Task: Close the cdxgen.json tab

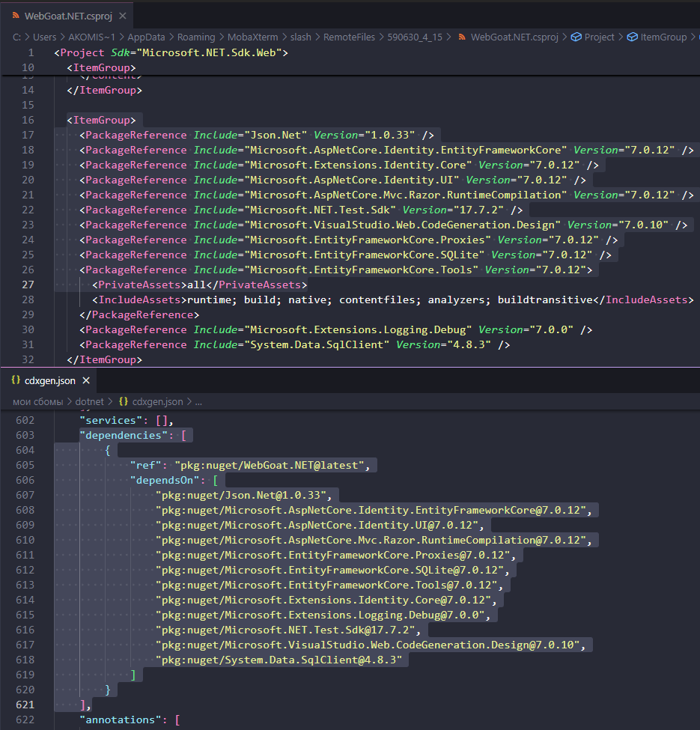Action: click(x=86, y=380)
